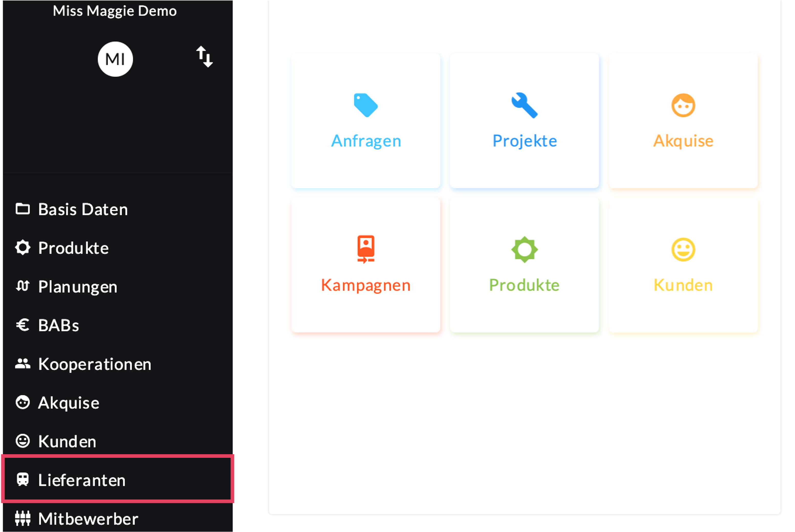Click the green gear icon on Produkte card
Viewport: 795px width, 532px height.
(525, 249)
